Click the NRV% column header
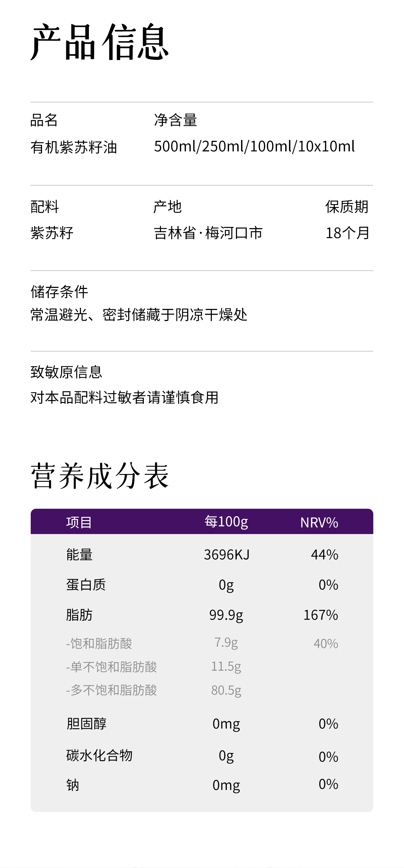The height and width of the screenshot is (868, 404). pyautogui.click(x=319, y=522)
